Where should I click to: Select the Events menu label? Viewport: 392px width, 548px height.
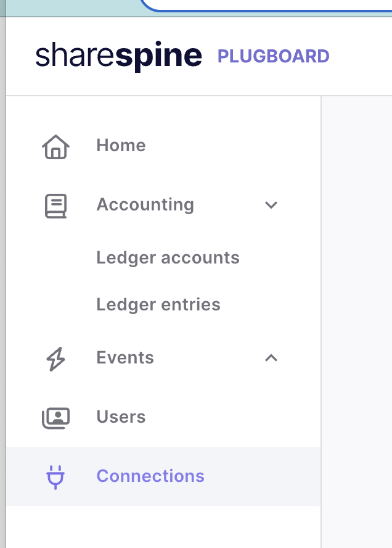pyautogui.click(x=125, y=358)
